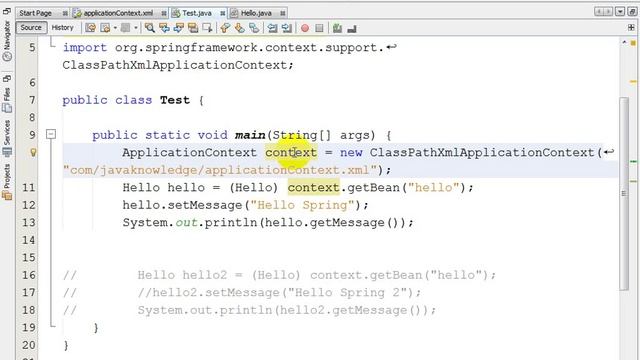
Task: Click the Last Edit toolbar icon
Action: 91,28
